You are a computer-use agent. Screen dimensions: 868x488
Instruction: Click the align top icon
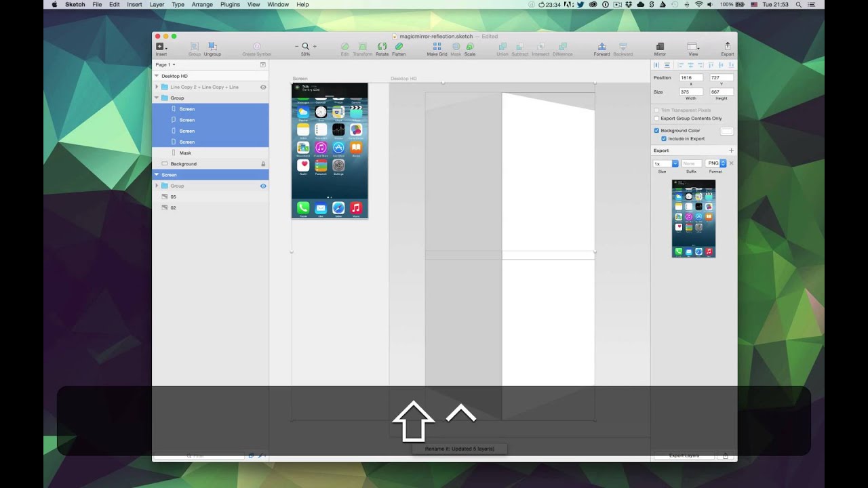pos(711,65)
